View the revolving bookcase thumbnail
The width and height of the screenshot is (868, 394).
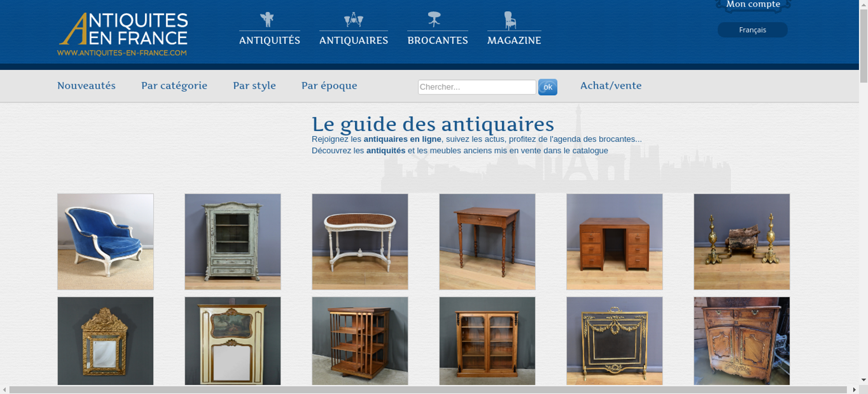(360, 341)
